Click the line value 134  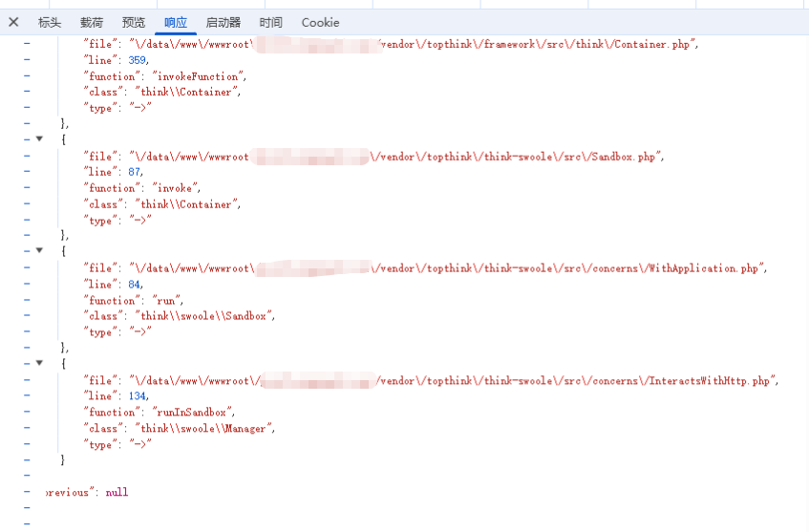point(137,396)
